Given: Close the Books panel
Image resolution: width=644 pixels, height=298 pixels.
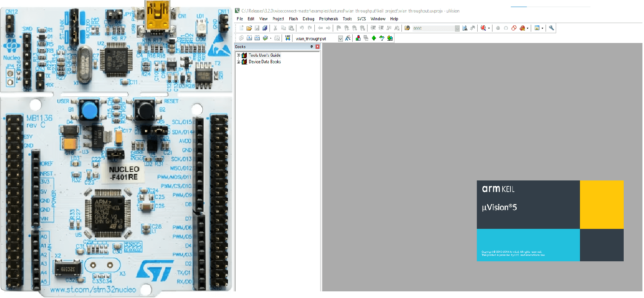Looking at the screenshot, I should pyautogui.click(x=318, y=47).
